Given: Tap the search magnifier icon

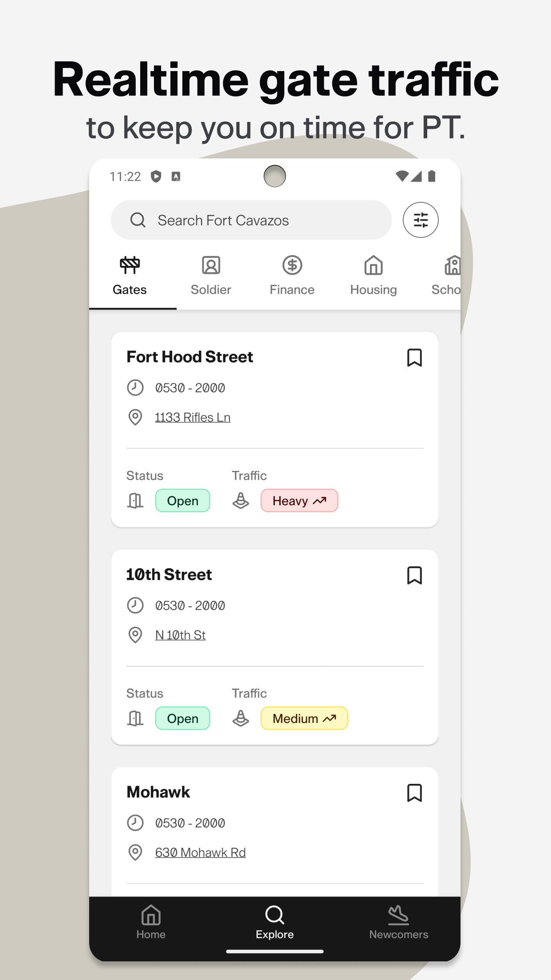Looking at the screenshot, I should click(138, 220).
